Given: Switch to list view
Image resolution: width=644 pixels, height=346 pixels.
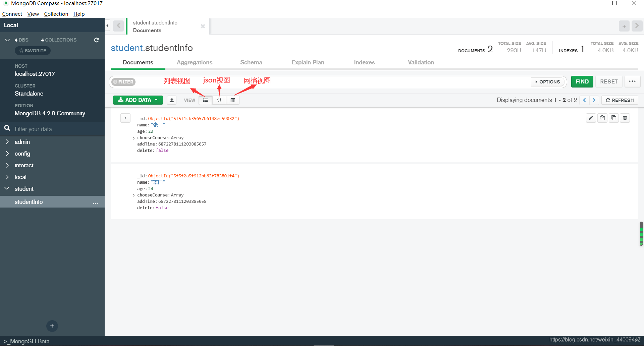Looking at the screenshot, I should point(205,100).
